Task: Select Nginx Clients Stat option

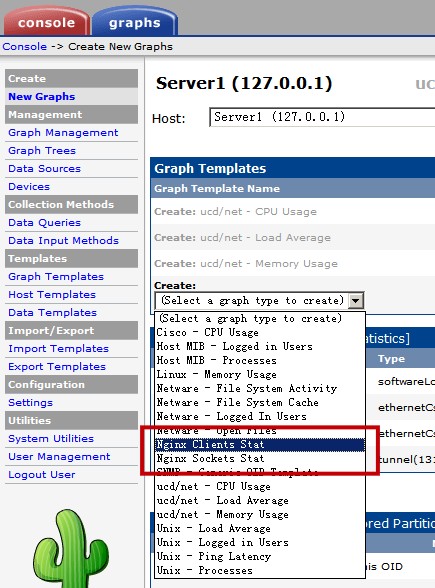Action: (x=260, y=445)
